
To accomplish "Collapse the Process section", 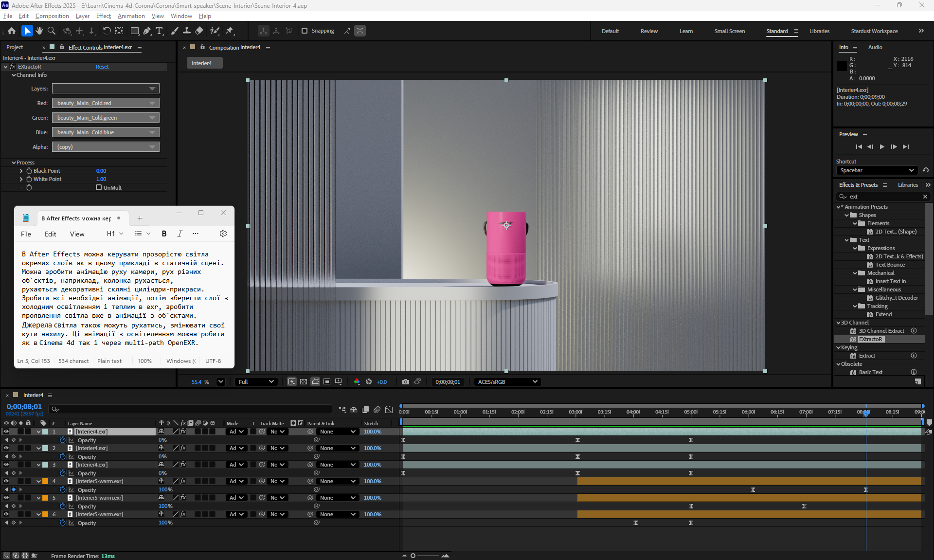I will (14, 163).
